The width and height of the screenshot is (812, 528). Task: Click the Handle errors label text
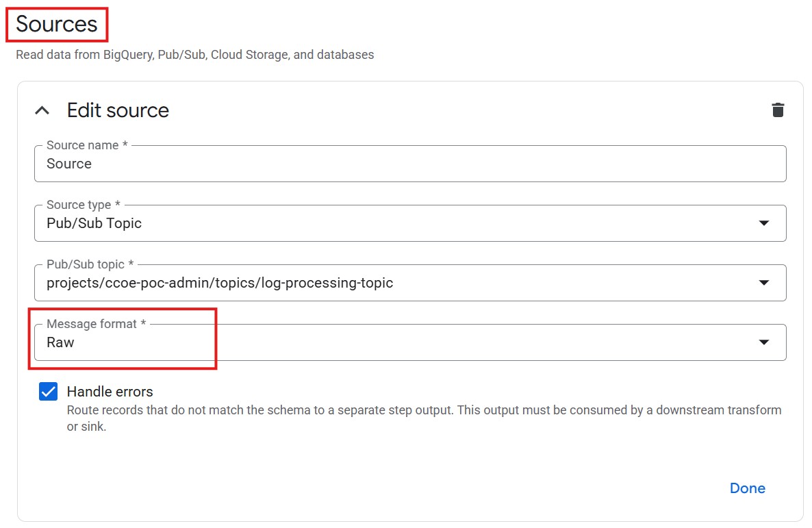coord(110,392)
